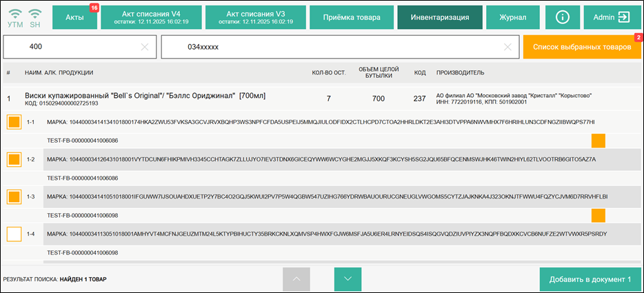
Task: Click the UTM connection status icon
Action: tap(14, 17)
